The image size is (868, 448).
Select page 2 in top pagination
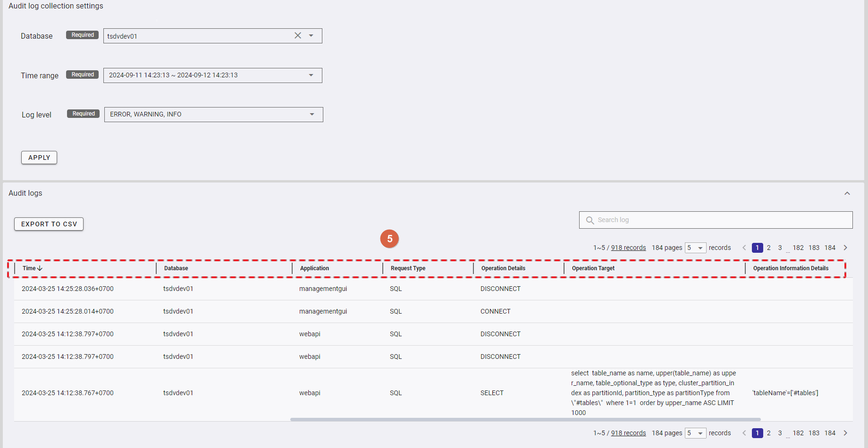pos(769,248)
